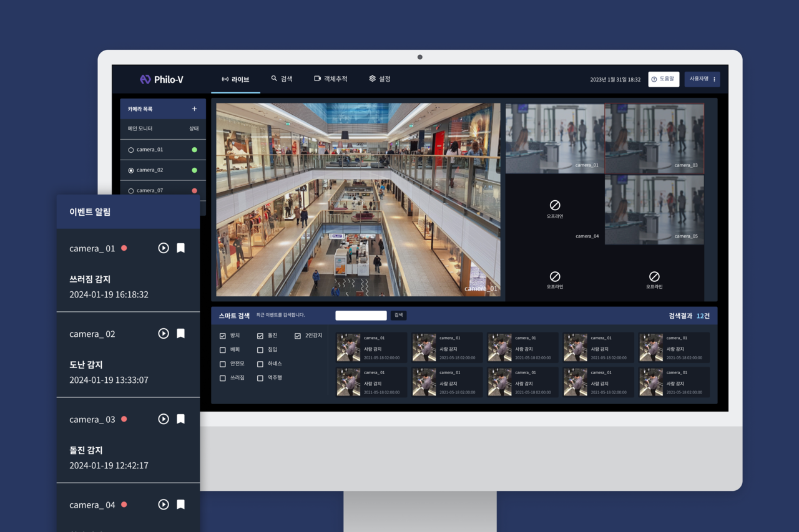Click the 검색결과 12건 count

(x=689, y=316)
